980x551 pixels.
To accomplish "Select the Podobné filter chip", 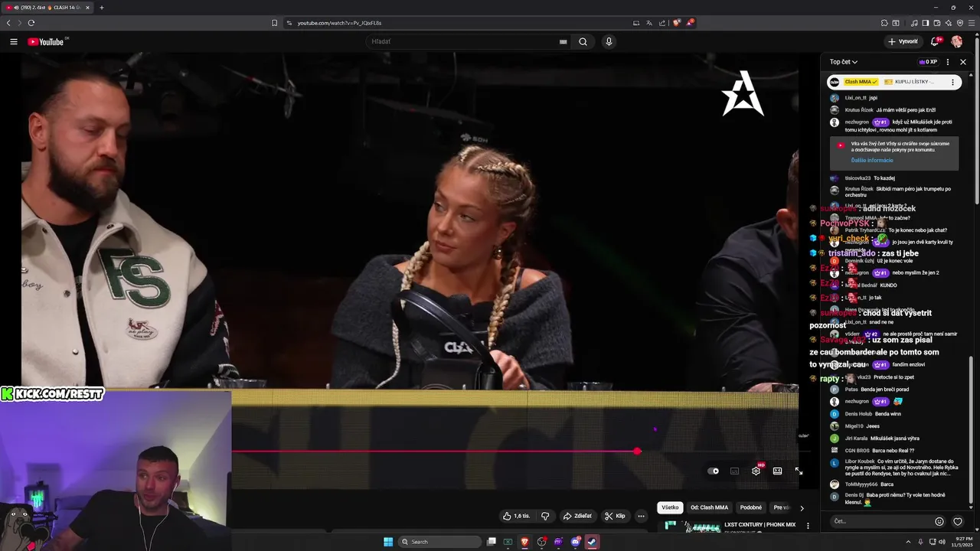I will [x=751, y=507].
